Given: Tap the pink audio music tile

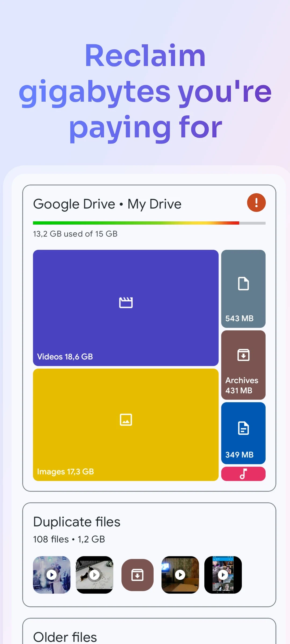Looking at the screenshot, I should click(x=243, y=474).
